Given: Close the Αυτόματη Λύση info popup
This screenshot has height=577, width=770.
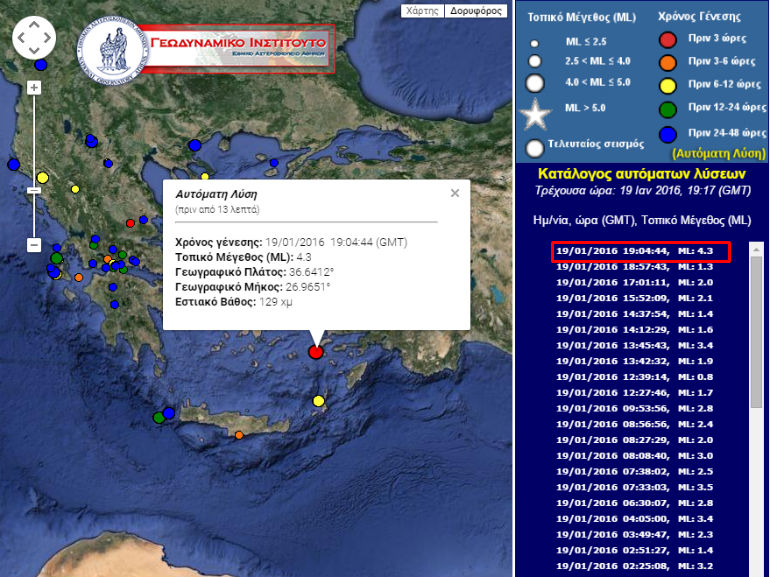Looking at the screenshot, I should [x=454, y=193].
